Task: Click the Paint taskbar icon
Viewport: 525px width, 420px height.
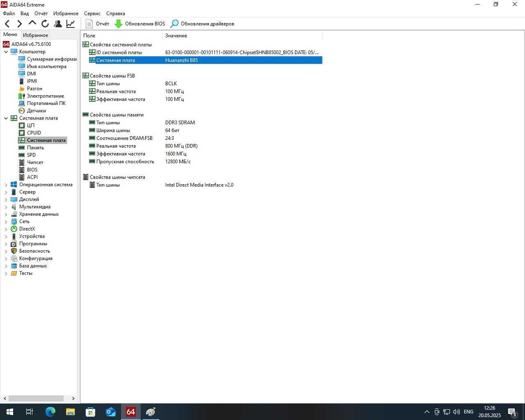Action: tap(151, 412)
